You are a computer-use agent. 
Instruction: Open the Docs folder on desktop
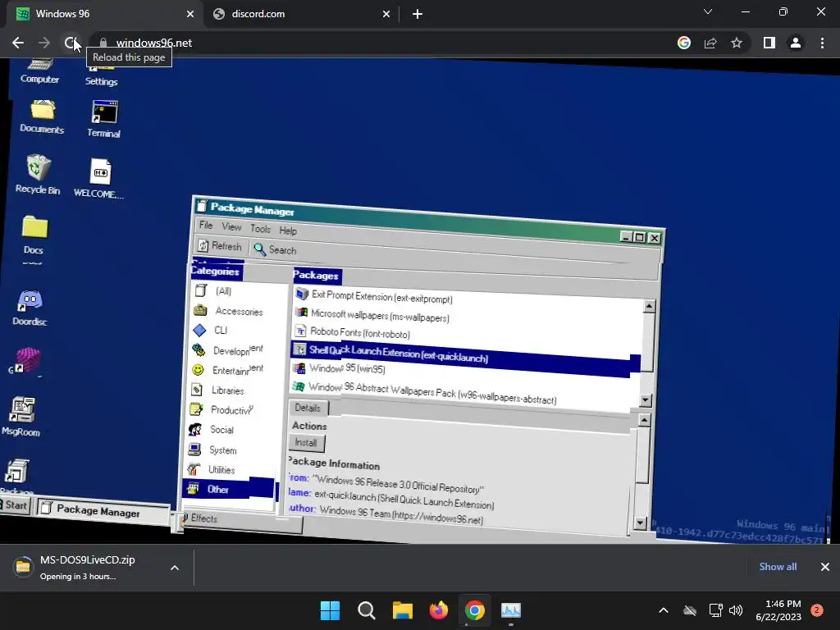point(34,235)
